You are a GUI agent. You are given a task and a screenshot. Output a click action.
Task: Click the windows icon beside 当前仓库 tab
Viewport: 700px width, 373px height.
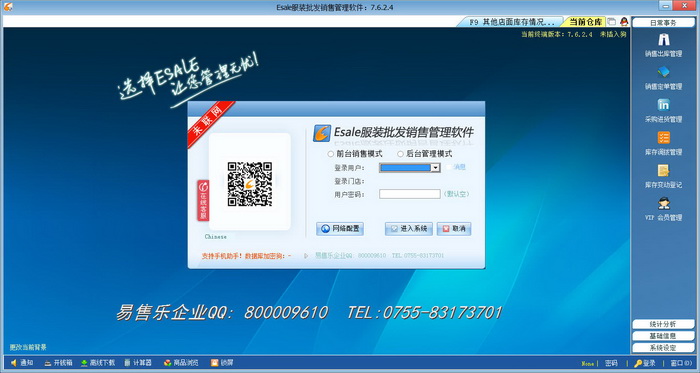pyautogui.click(x=612, y=21)
